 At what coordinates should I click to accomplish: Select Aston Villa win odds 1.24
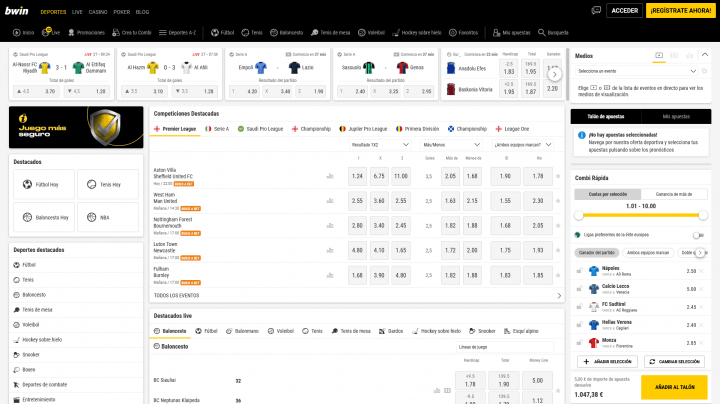pyautogui.click(x=357, y=176)
